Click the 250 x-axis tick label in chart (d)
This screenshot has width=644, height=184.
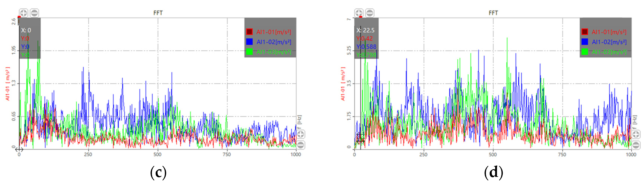[x=423, y=154]
